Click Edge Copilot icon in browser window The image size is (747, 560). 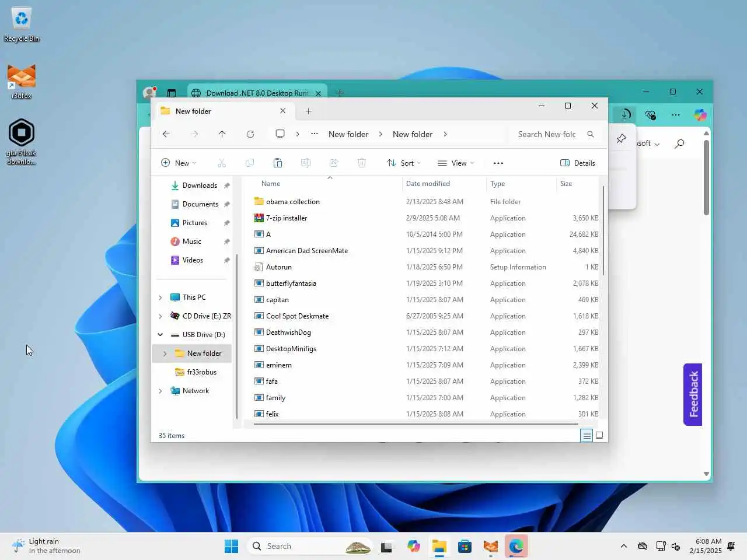click(700, 115)
